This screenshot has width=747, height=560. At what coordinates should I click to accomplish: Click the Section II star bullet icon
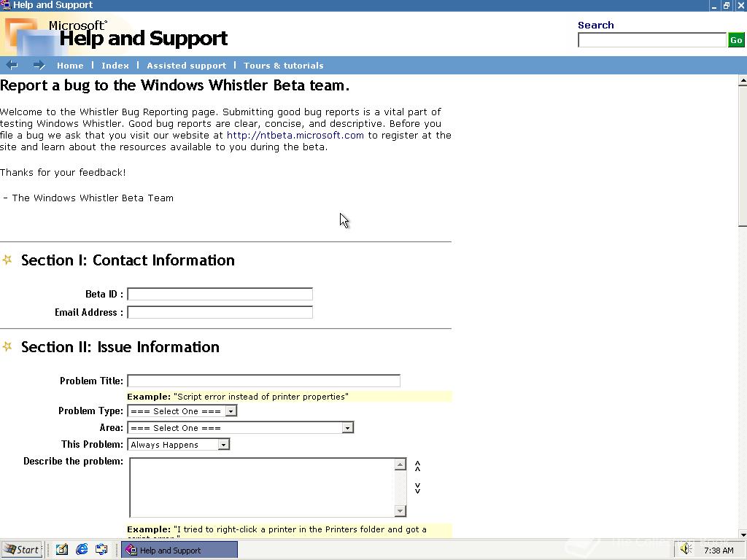[x=7, y=346]
